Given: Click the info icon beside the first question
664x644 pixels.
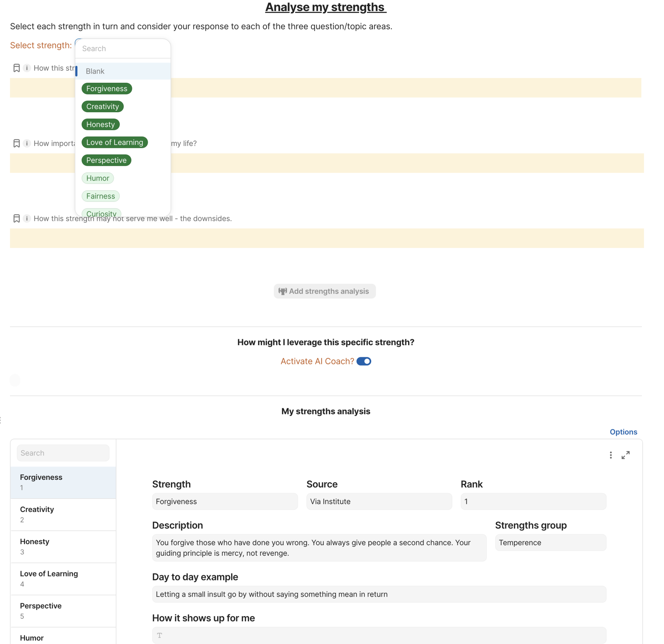Looking at the screenshot, I should point(27,68).
